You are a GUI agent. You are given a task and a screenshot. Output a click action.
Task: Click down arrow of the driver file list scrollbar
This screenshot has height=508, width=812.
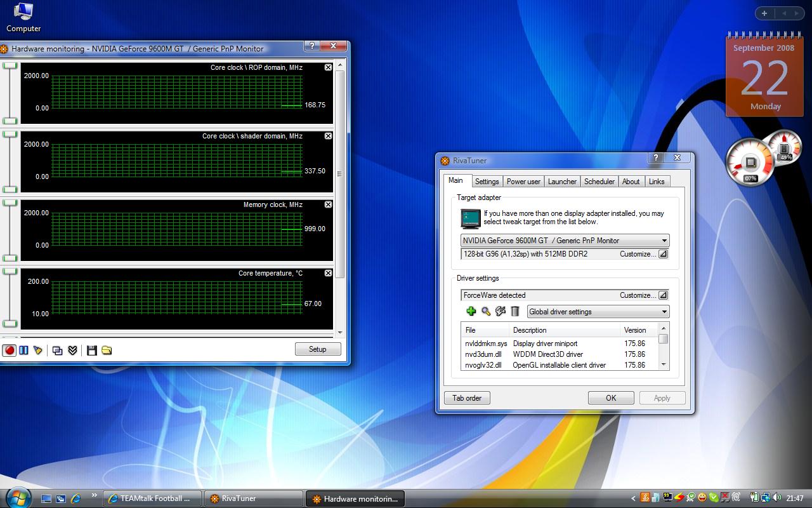point(664,364)
